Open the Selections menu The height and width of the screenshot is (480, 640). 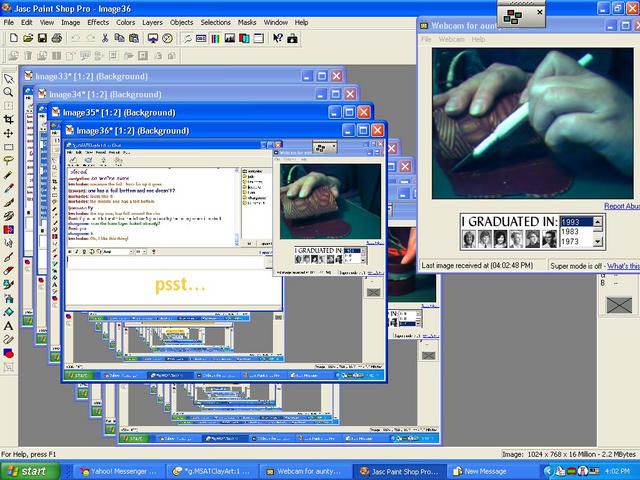[216, 22]
